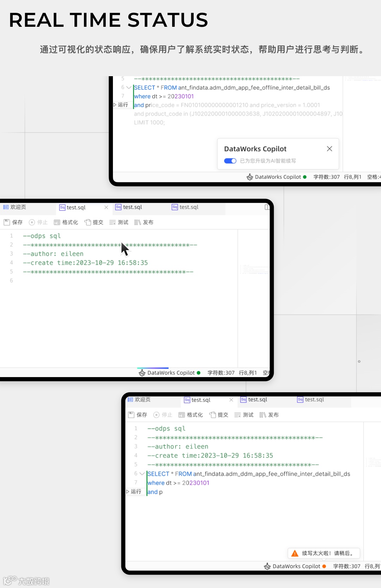Click --odps sql line in bottom window
The width and height of the screenshot is (381, 588).
coord(167,429)
